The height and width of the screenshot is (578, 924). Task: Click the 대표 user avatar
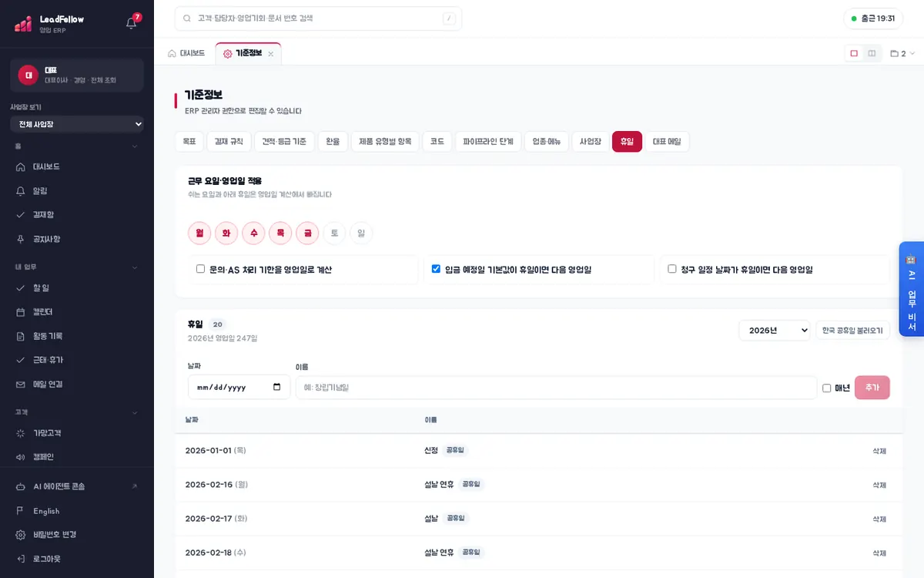(28, 75)
